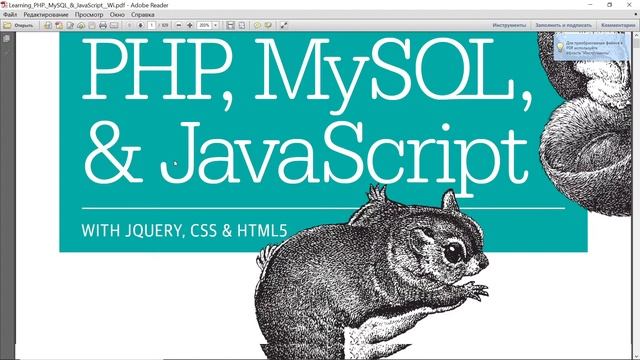The image size is (640, 360).
Task: Open the Просмотр menu
Action: [x=89, y=14]
